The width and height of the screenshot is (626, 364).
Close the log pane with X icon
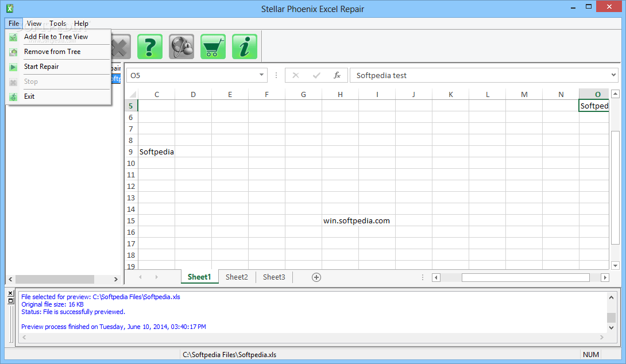tap(11, 293)
